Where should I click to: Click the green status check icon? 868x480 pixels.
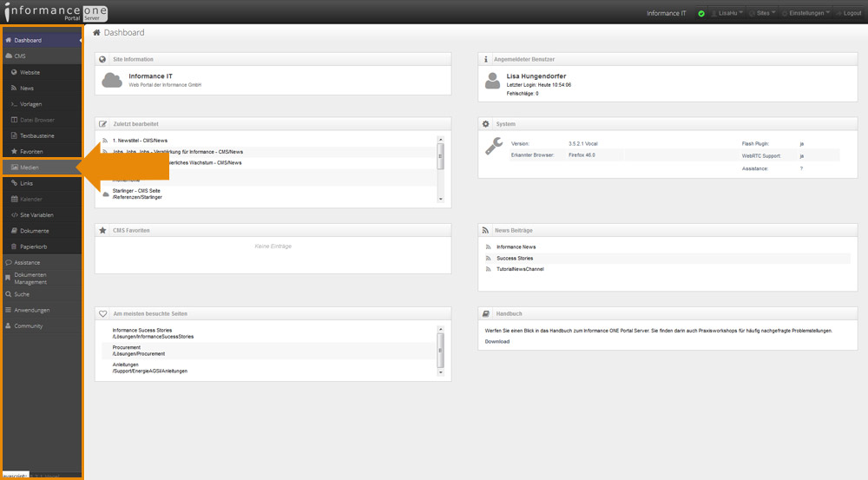[x=701, y=13]
